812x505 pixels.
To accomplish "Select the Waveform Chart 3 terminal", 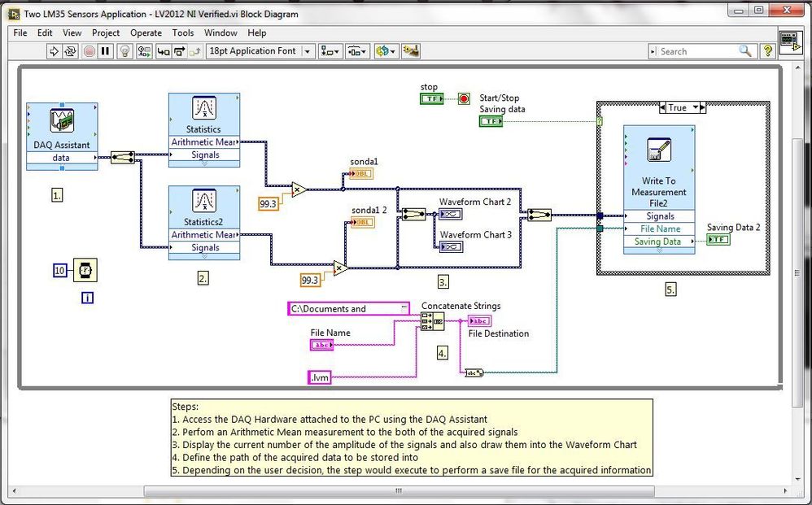I will (451, 247).
